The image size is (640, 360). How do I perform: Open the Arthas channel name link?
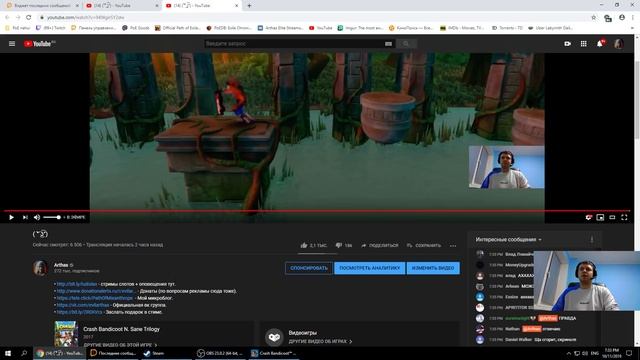(x=61, y=265)
